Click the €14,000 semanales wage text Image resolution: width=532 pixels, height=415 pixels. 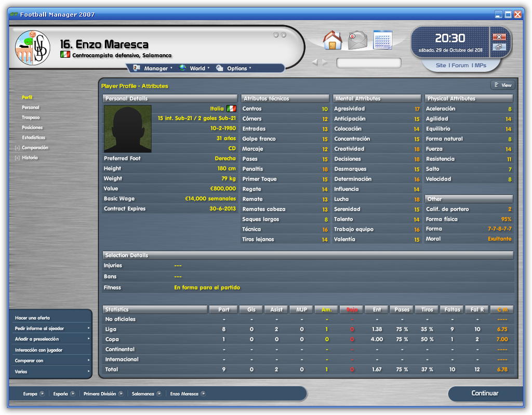point(210,199)
